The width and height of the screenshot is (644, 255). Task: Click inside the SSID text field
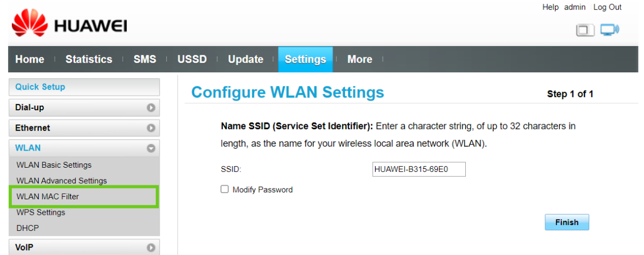(x=419, y=169)
